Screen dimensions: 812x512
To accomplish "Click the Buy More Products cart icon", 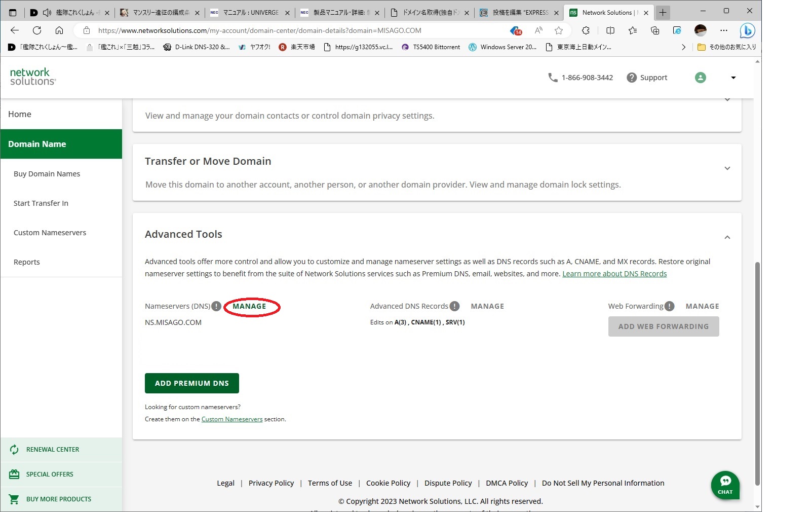I will (x=14, y=499).
